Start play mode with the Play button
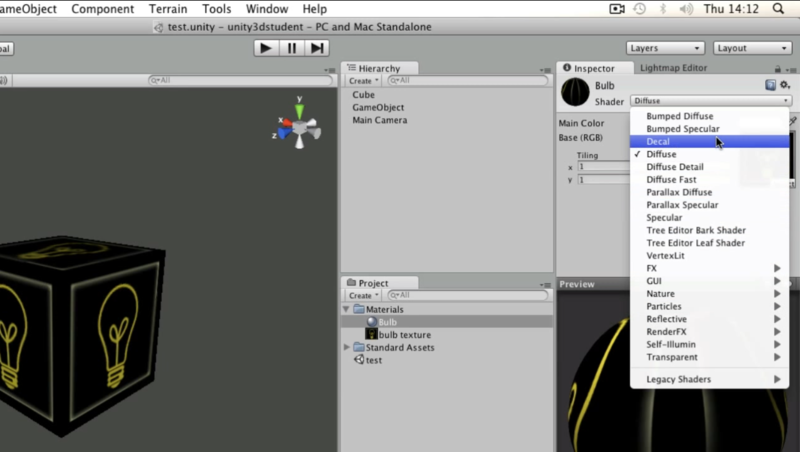Image resolution: width=800 pixels, height=452 pixels. coord(266,48)
